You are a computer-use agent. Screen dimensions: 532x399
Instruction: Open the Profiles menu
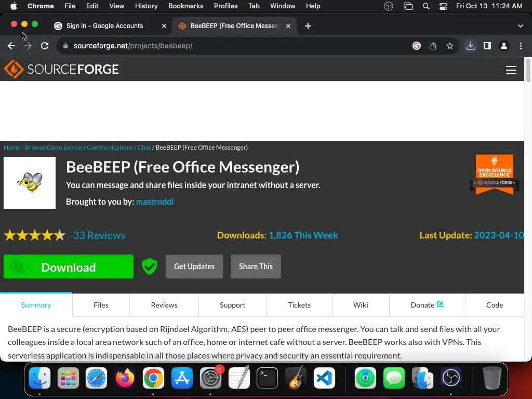225,6
